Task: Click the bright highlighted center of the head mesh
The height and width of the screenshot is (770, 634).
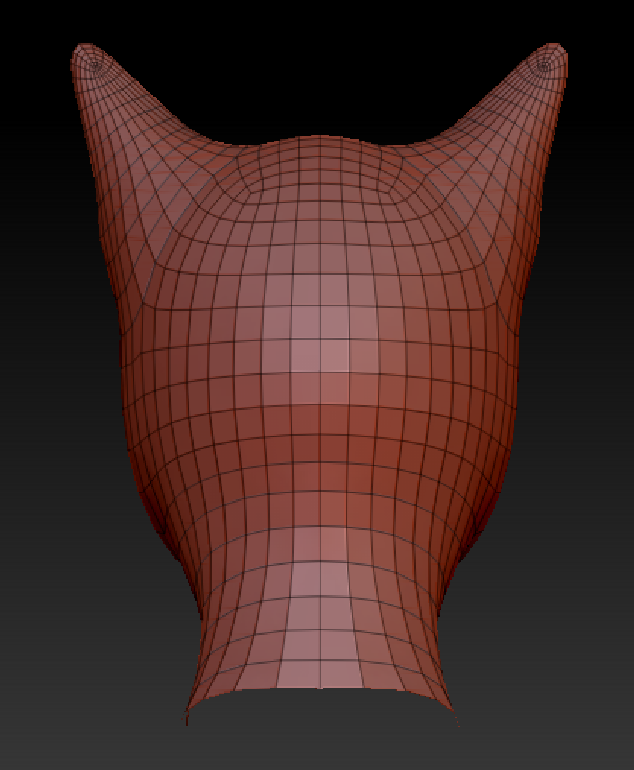Action: coord(321,339)
